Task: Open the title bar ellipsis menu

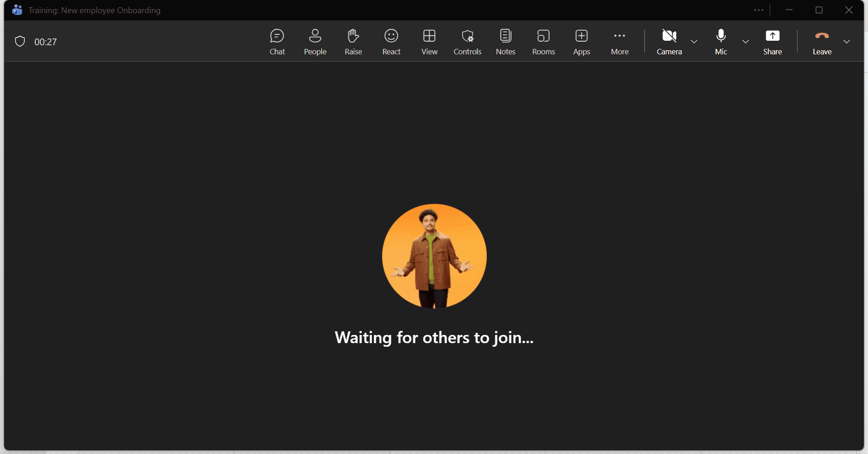Action: pyautogui.click(x=759, y=10)
